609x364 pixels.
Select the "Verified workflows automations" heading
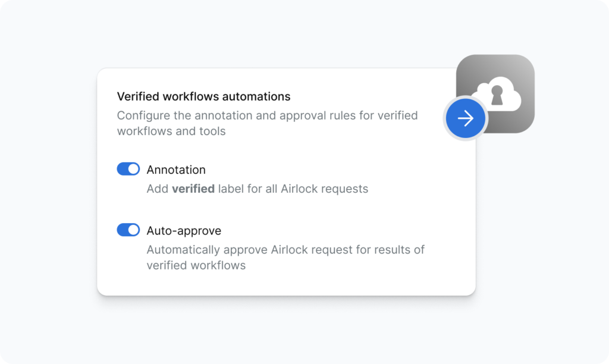click(203, 96)
